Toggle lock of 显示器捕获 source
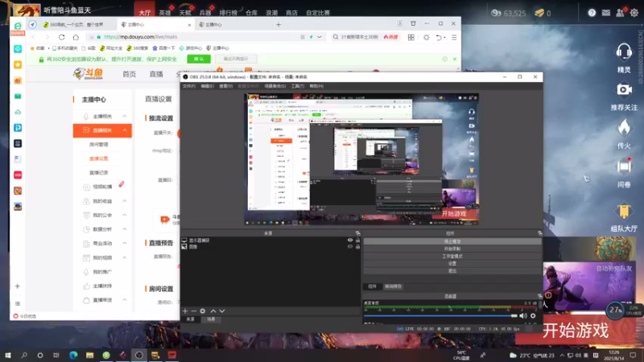 coord(357,240)
